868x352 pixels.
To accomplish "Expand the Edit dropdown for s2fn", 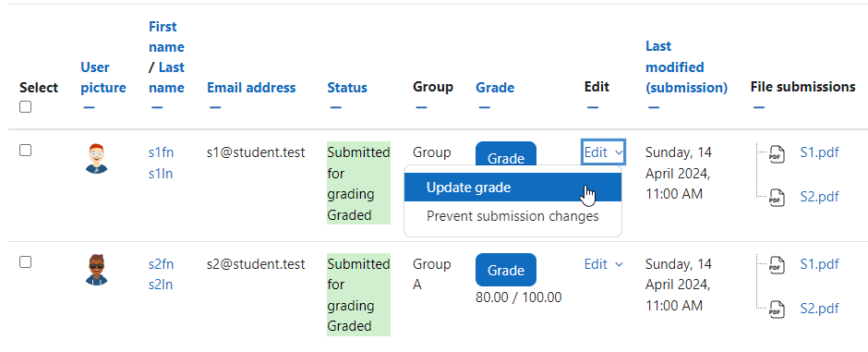I will (x=603, y=264).
